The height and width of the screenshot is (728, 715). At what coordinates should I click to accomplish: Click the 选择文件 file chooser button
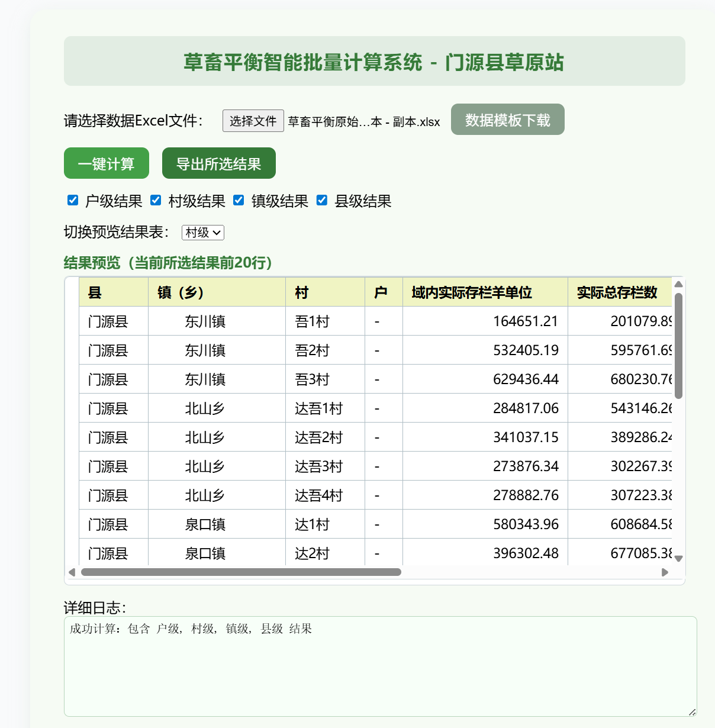point(253,121)
